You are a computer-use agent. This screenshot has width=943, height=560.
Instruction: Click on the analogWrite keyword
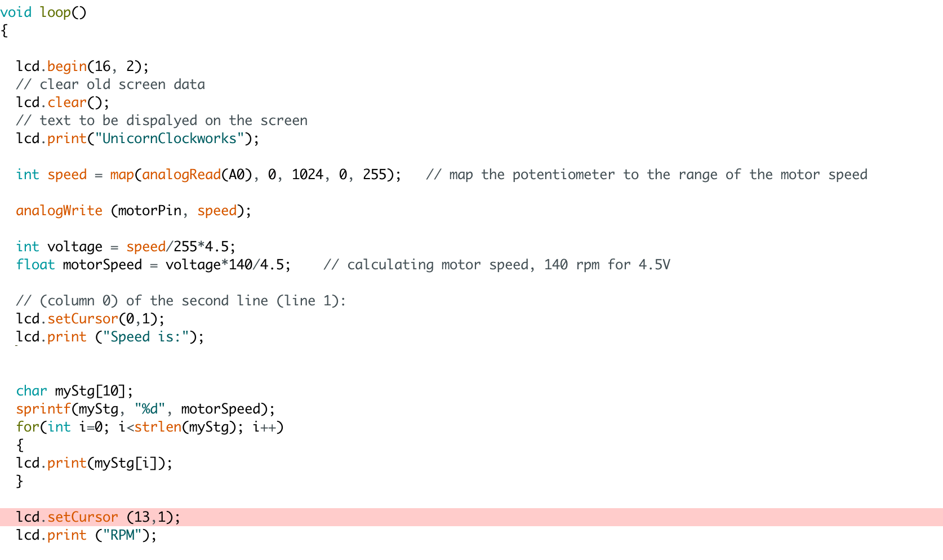(x=59, y=211)
